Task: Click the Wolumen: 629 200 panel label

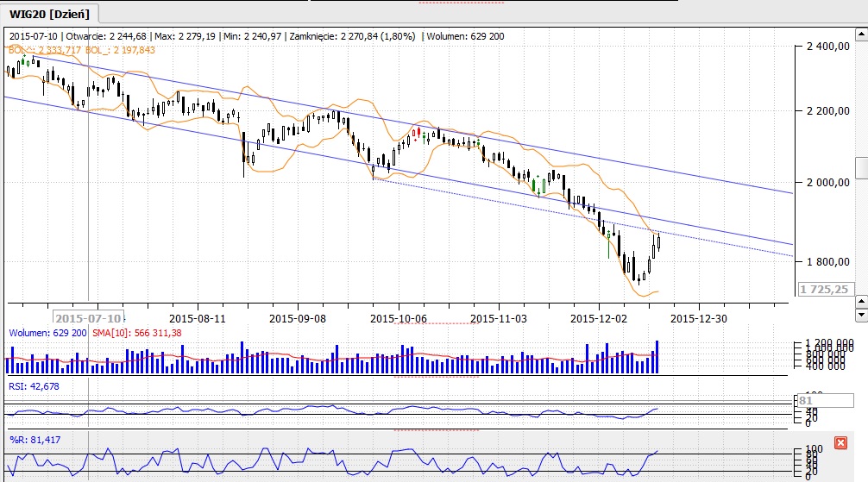Action: click(47, 333)
